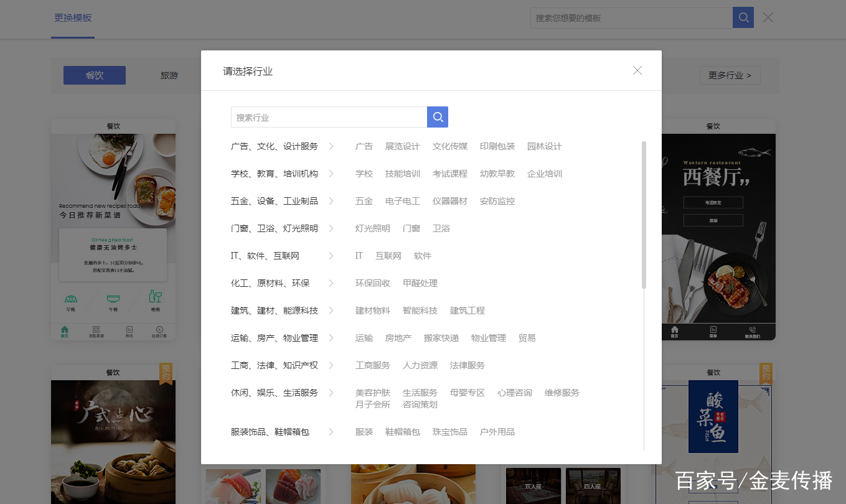Screen dimensions: 846x504
Task: Click the 在线订餐 clock icon
Action: point(160,330)
